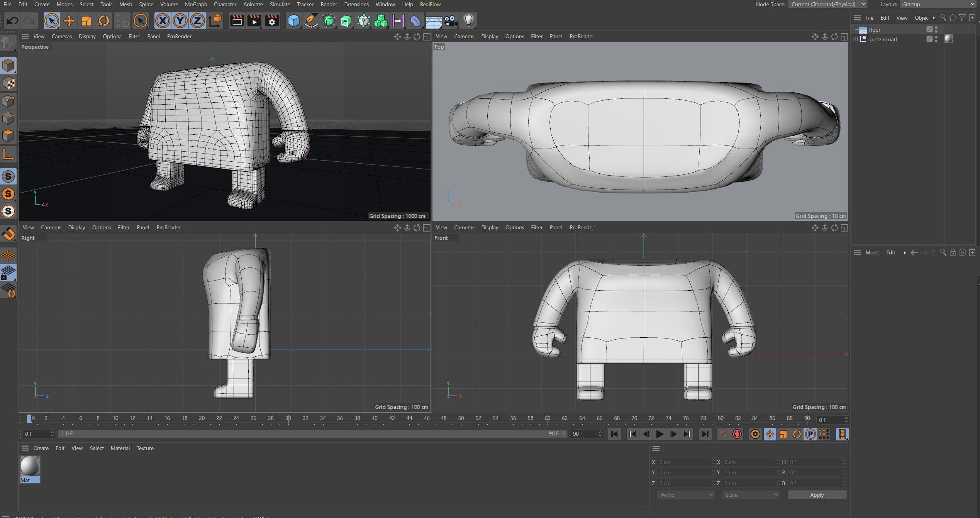Open the World coordinate dropdown

click(x=686, y=495)
